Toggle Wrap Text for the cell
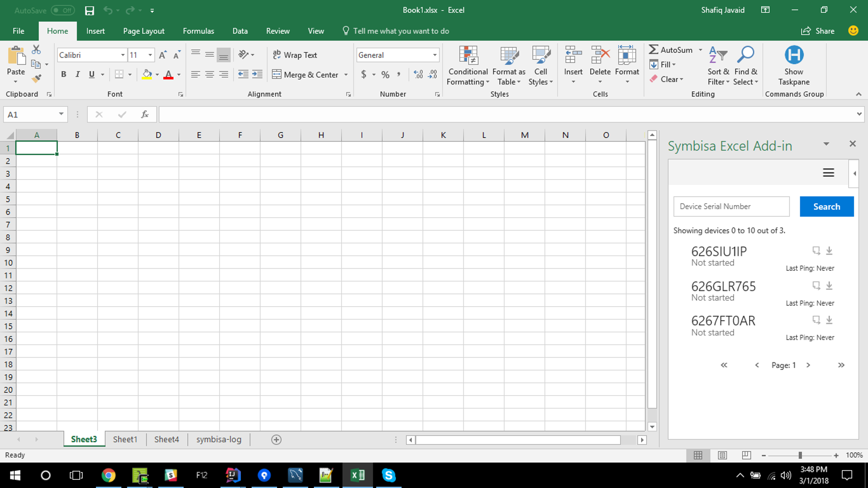Image resolution: width=868 pixels, height=488 pixels. pos(295,55)
